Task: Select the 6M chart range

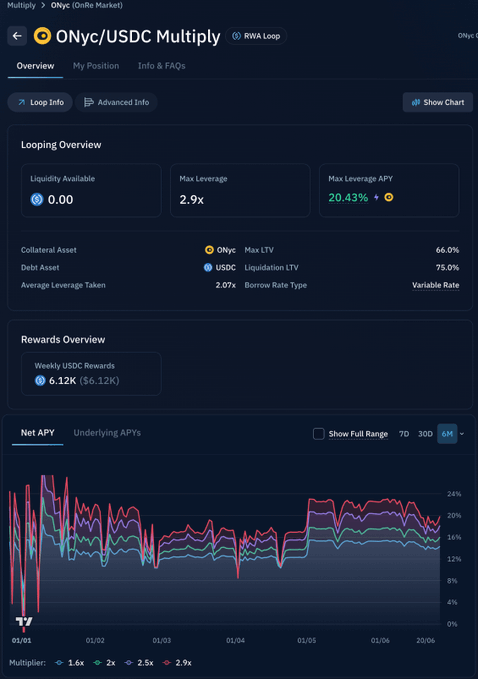Action: [x=447, y=434]
